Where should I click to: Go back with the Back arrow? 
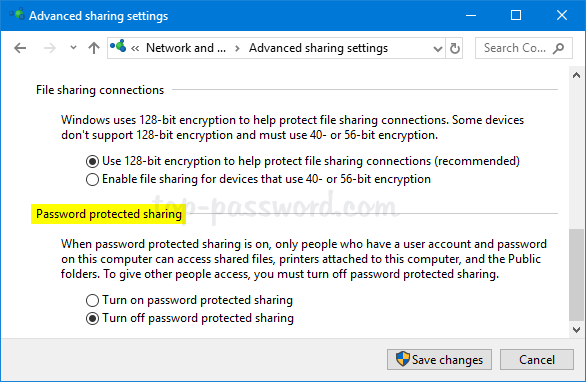tap(20, 48)
